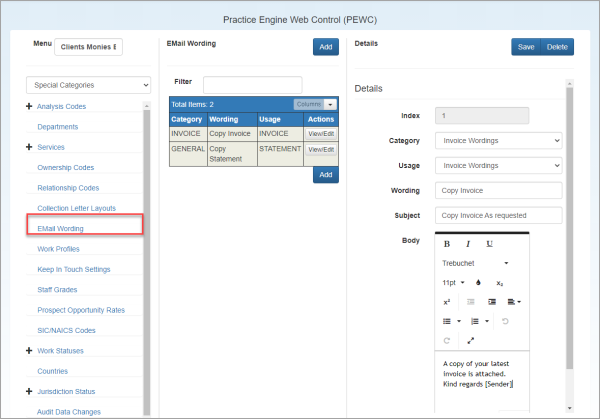
Task: Click the top Add button beside EMail Wording
Action: (326, 47)
